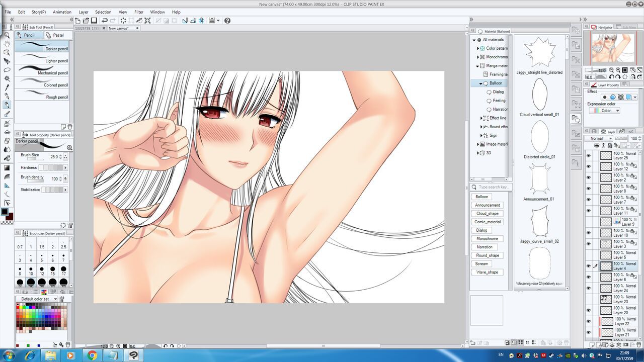Image resolution: width=644 pixels, height=362 pixels.
Task: Hide Layer 7 with eye icon
Action: [x=588, y=200]
